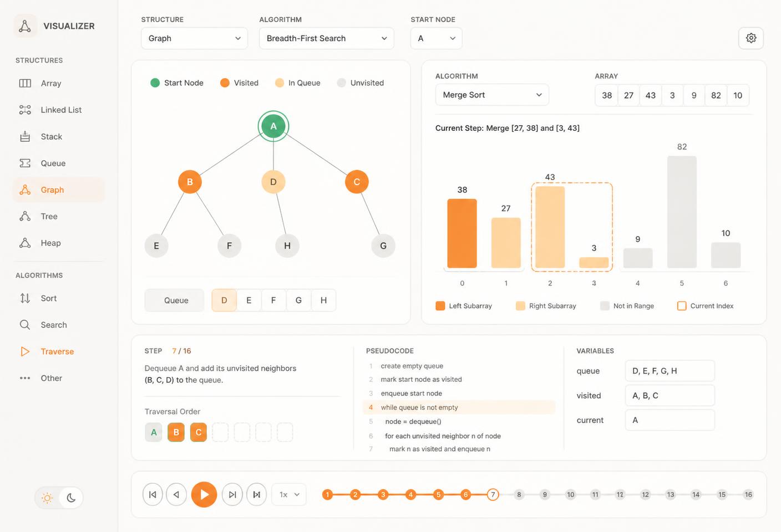
Task: Click the visited variable field
Action: pos(670,396)
